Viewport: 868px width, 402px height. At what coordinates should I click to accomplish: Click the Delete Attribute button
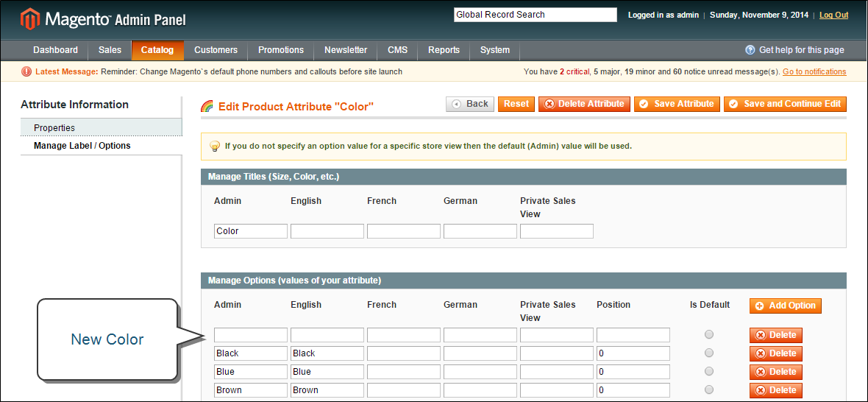[584, 104]
